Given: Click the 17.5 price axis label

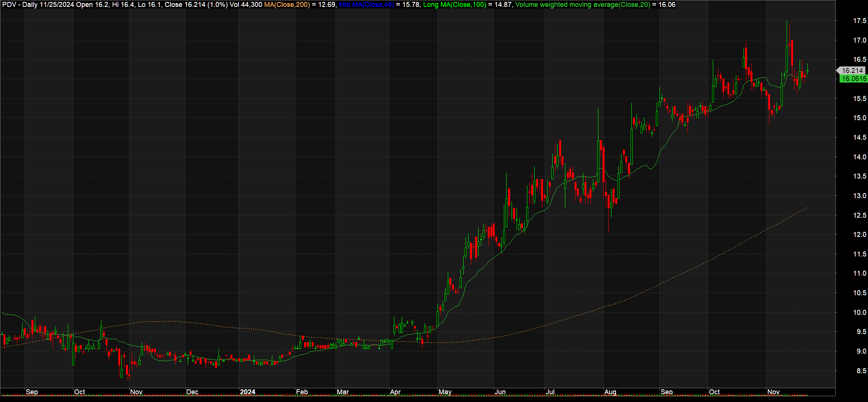Looking at the screenshot, I should point(860,21).
